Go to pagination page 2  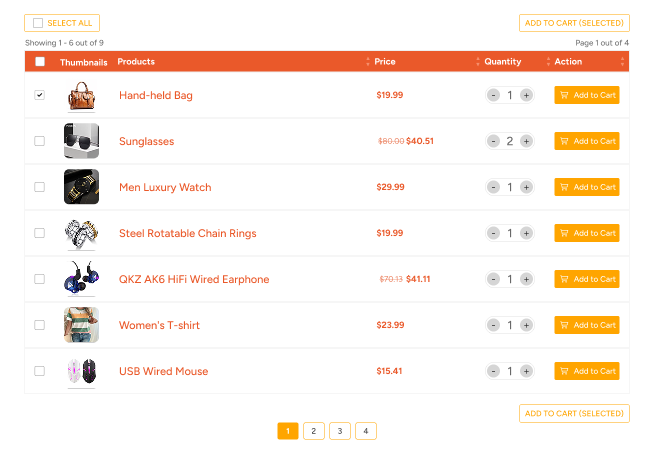pyautogui.click(x=314, y=431)
